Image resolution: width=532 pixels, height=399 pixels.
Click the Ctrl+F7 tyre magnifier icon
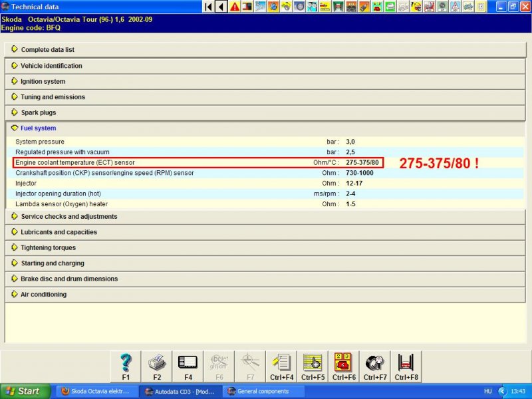(375, 367)
